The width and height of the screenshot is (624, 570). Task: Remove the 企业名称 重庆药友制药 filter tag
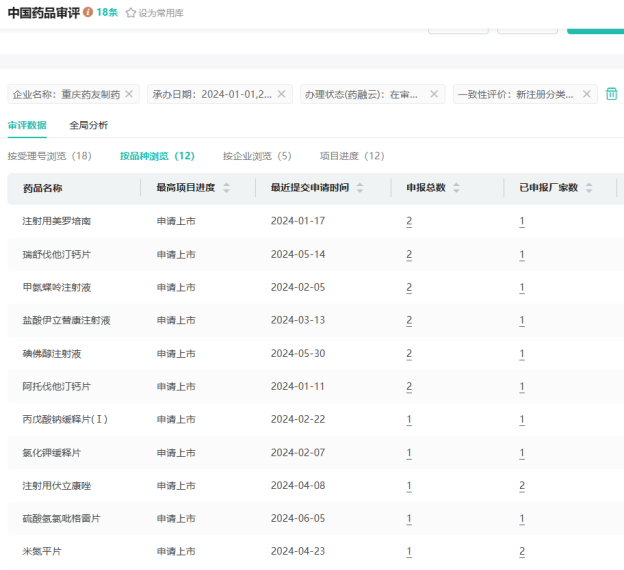tap(129, 94)
